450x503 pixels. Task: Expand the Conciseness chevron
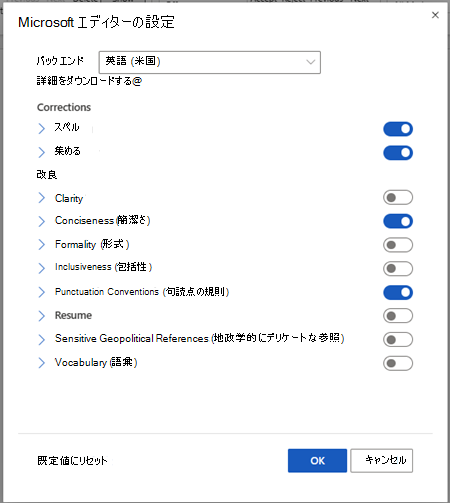[41, 221]
